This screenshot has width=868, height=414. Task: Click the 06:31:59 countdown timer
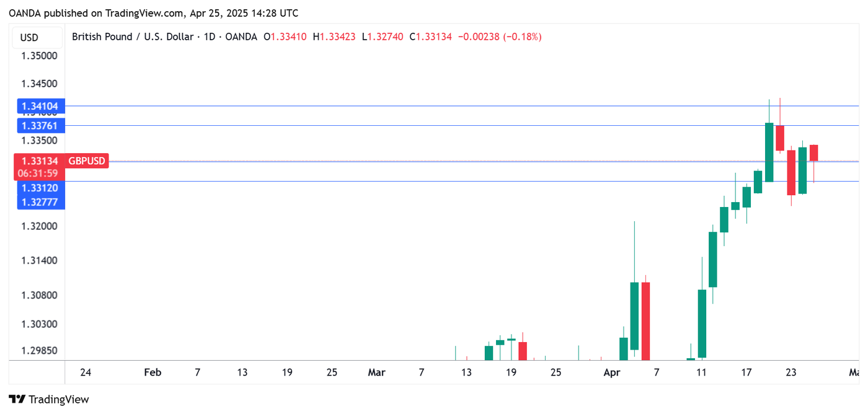pyautogui.click(x=40, y=174)
